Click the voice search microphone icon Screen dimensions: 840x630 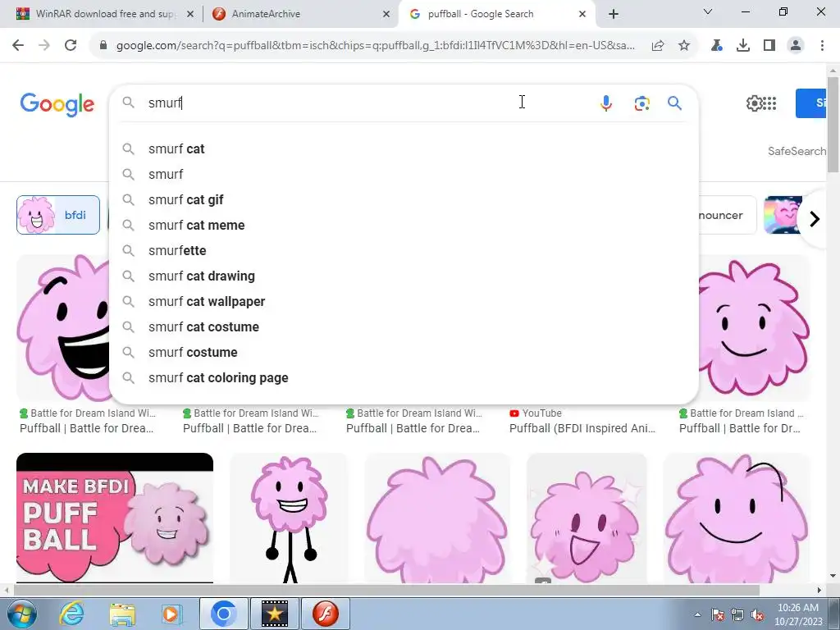606,103
